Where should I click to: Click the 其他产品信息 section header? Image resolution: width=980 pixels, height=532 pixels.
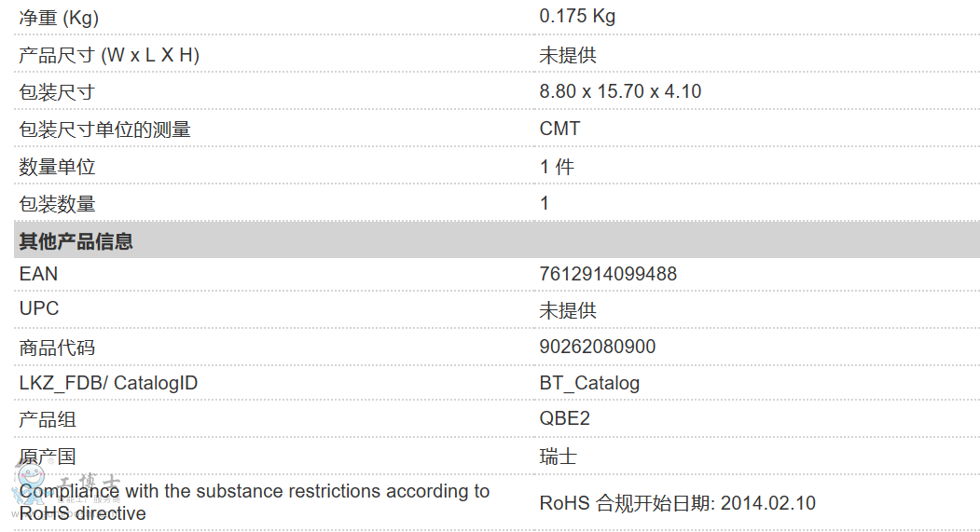pos(76,241)
